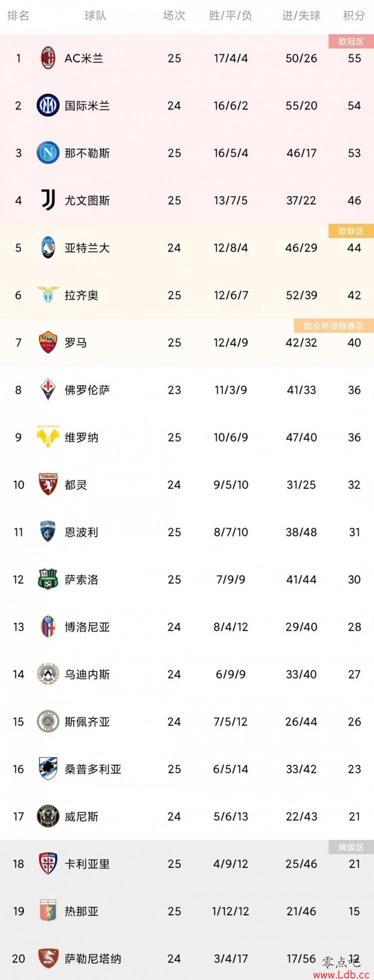
Task: Select the 国际米兰 club logo
Action: (48, 105)
